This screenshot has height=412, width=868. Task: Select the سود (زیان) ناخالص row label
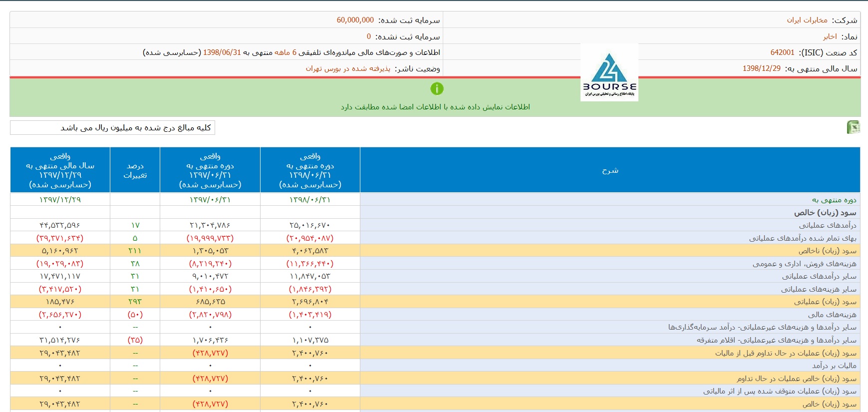pos(827,251)
